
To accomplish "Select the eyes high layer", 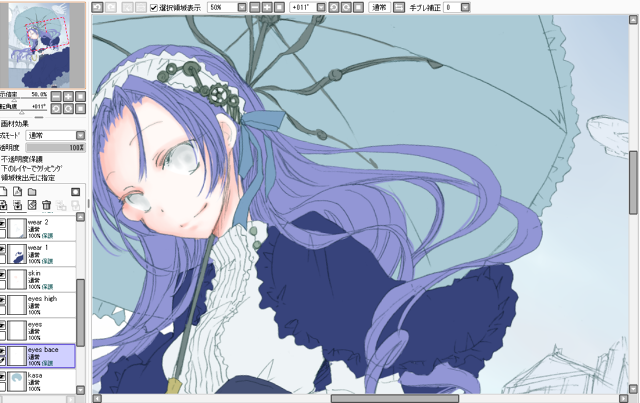I will (x=38, y=305).
